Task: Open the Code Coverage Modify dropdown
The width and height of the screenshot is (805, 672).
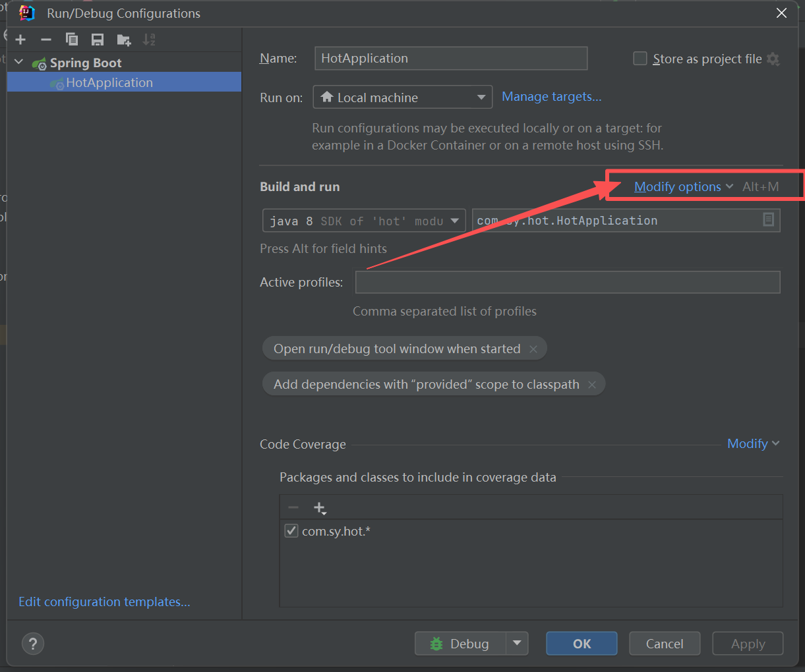Action: click(753, 443)
